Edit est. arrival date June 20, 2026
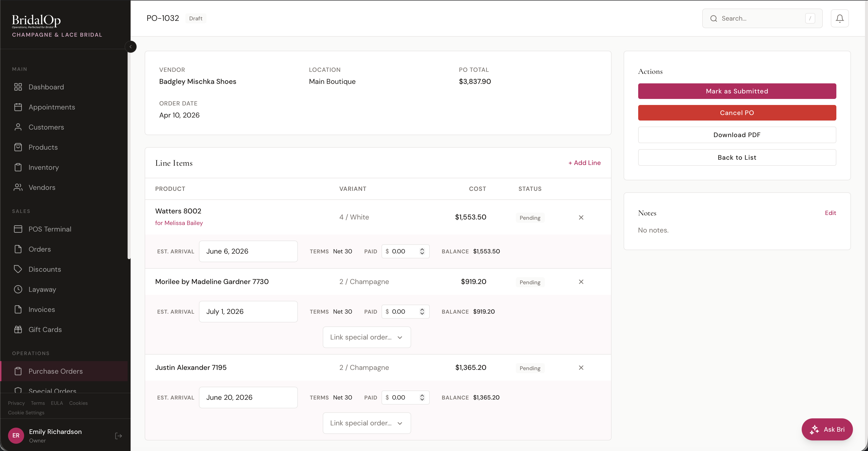 coord(248,398)
